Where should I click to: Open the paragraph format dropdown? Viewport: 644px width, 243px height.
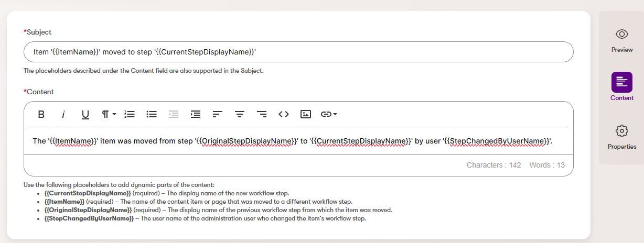pyautogui.click(x=109, y=114)
